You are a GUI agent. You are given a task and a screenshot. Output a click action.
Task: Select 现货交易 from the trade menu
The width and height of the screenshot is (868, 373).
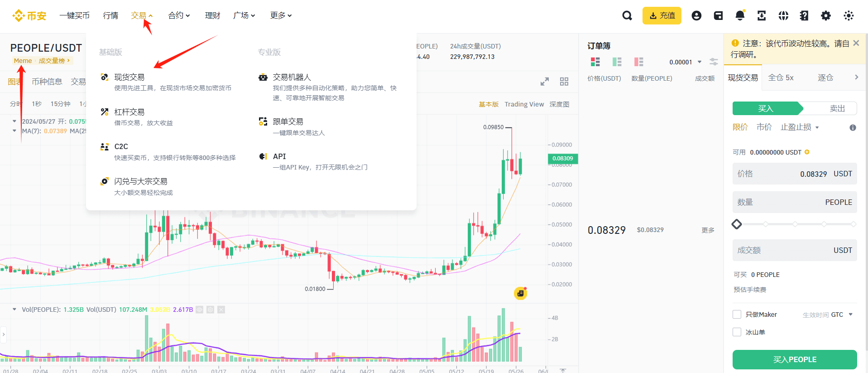click(129, 78)
